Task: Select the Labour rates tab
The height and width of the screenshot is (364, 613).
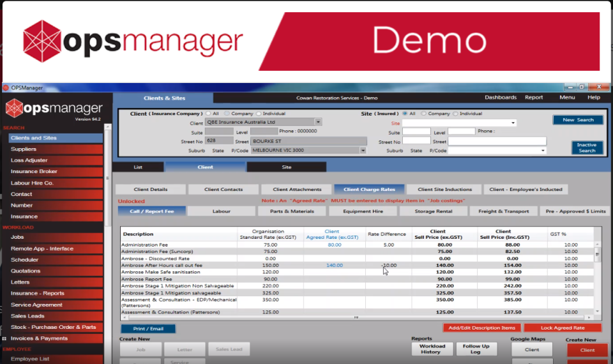Action: tap(222, 211)
